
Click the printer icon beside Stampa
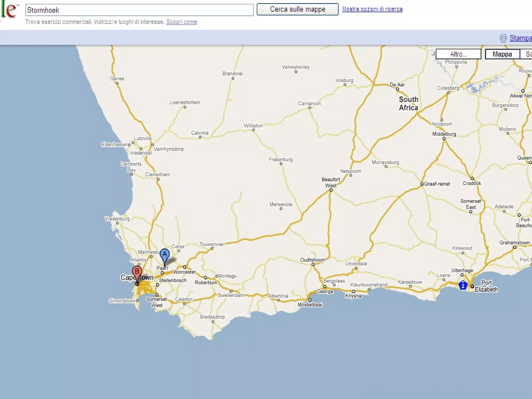[503, 38]
